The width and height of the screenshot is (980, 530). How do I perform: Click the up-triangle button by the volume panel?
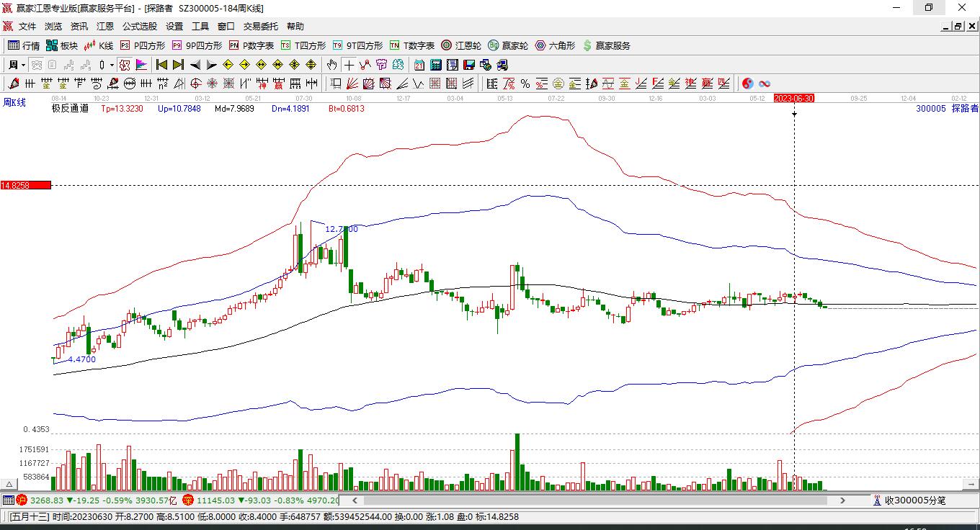[x=9, y=484]
